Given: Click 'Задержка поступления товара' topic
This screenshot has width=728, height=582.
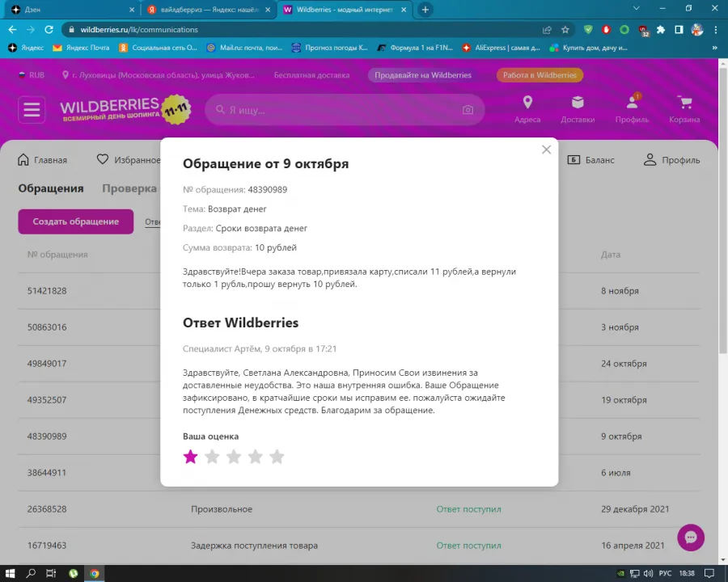Looking at the screenshot, I should click(255, 546).
